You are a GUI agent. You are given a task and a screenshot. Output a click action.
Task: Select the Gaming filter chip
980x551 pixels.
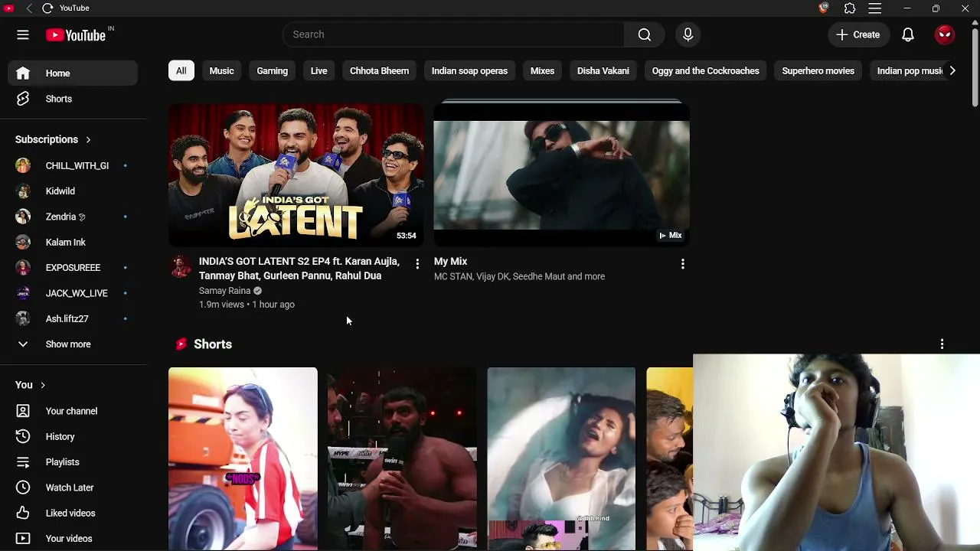click(272, 70)
